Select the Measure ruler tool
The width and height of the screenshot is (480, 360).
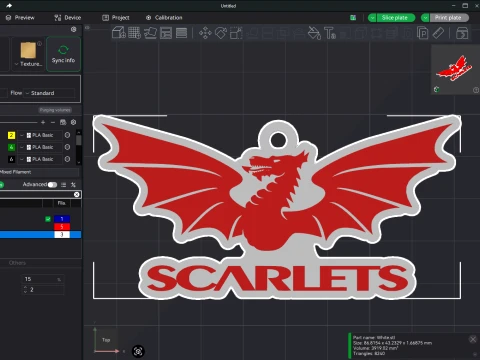click(x=438, y=33)
